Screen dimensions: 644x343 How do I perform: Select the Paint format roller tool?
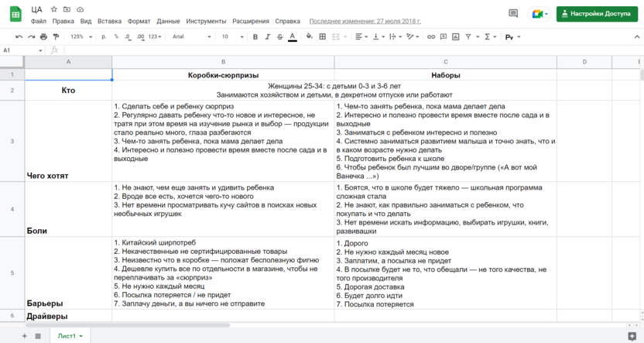coord(56,36)
